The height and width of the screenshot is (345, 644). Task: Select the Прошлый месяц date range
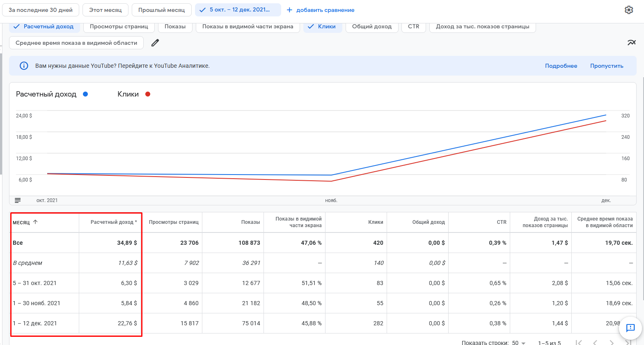point(161,10)
